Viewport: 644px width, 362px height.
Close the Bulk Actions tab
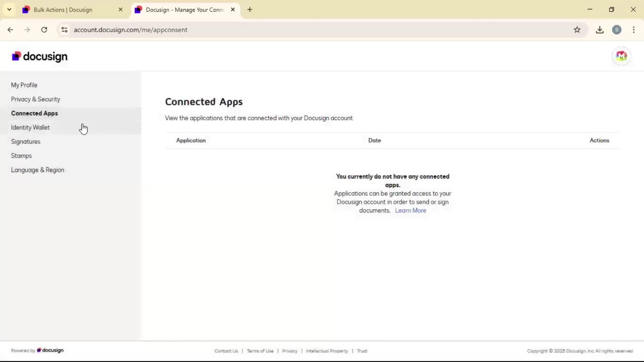point(120,10)
